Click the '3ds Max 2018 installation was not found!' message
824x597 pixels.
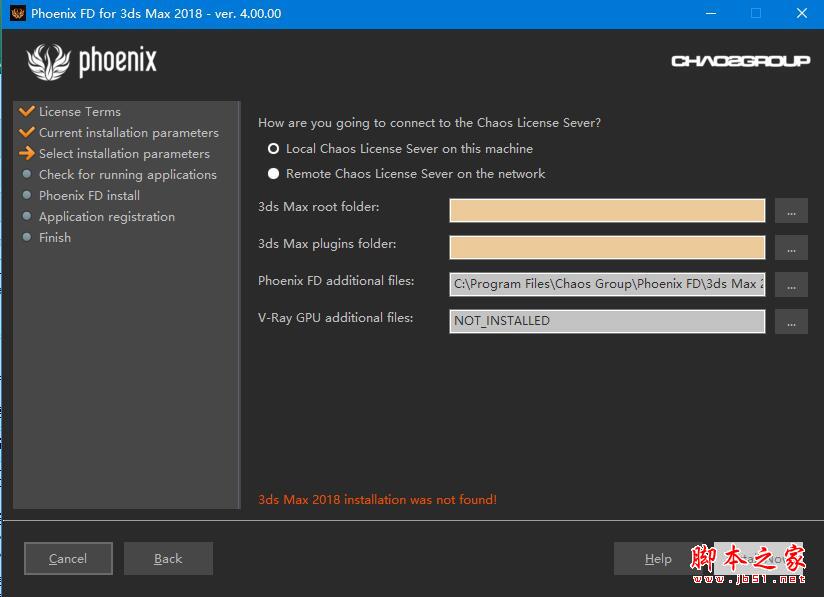(x=377, y=499)
